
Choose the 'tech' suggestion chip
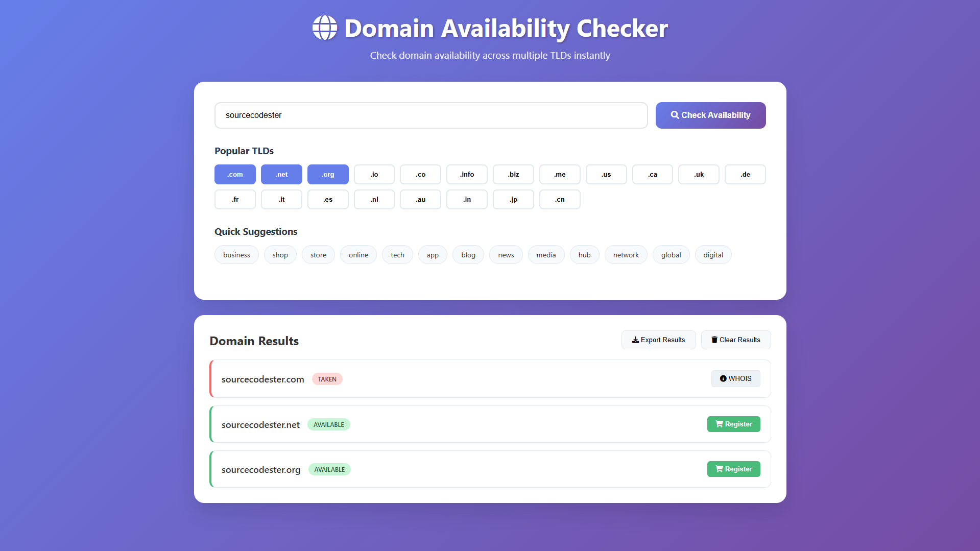[397, 255]
